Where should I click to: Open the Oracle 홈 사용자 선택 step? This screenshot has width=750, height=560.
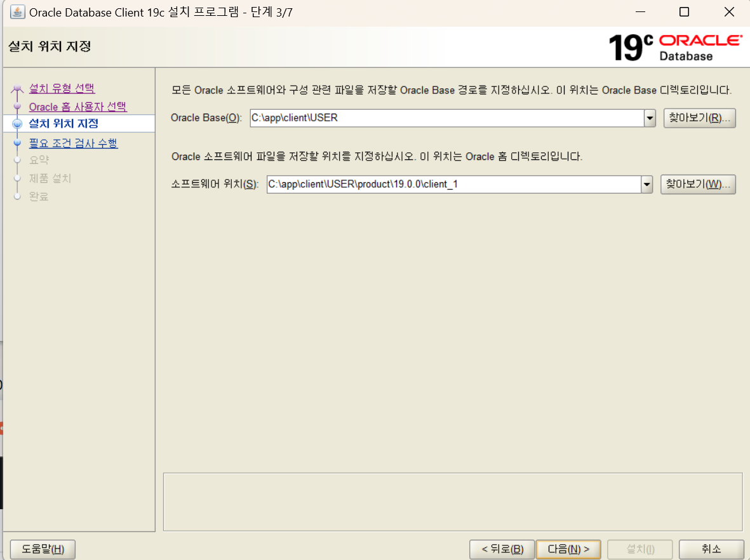tap(78, 107)
